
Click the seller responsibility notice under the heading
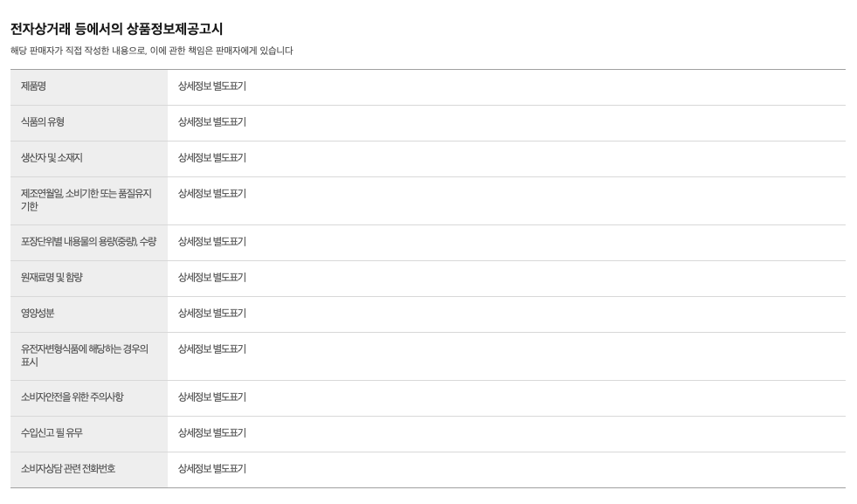(151, 51)
